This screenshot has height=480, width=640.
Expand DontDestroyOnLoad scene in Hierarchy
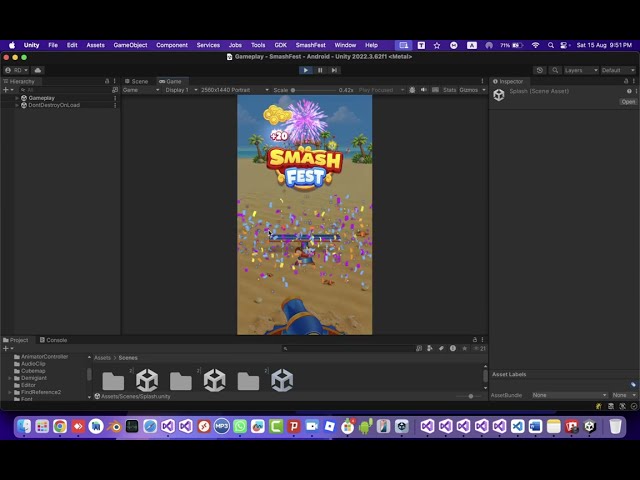17,105
